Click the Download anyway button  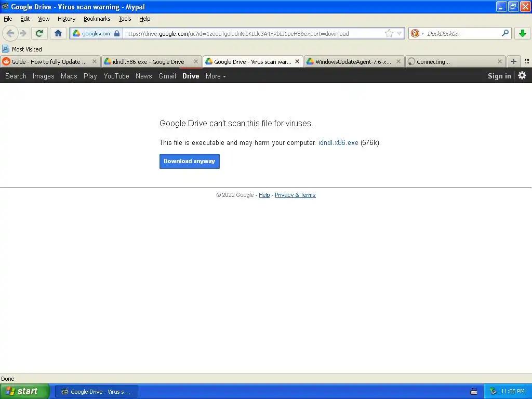189,161
